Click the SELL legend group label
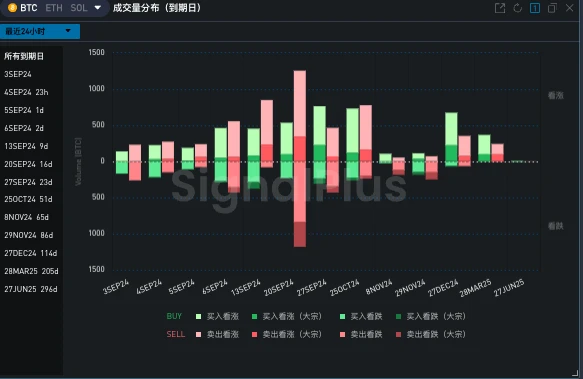 175,334
